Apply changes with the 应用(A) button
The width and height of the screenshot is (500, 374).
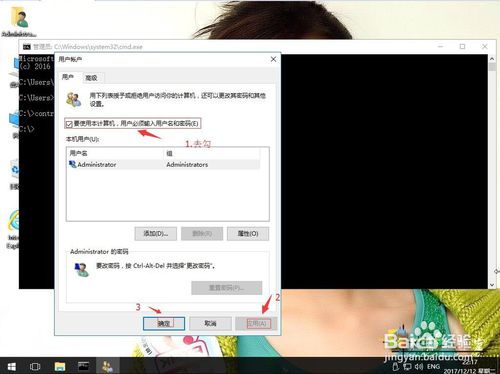tap(256, 323)
